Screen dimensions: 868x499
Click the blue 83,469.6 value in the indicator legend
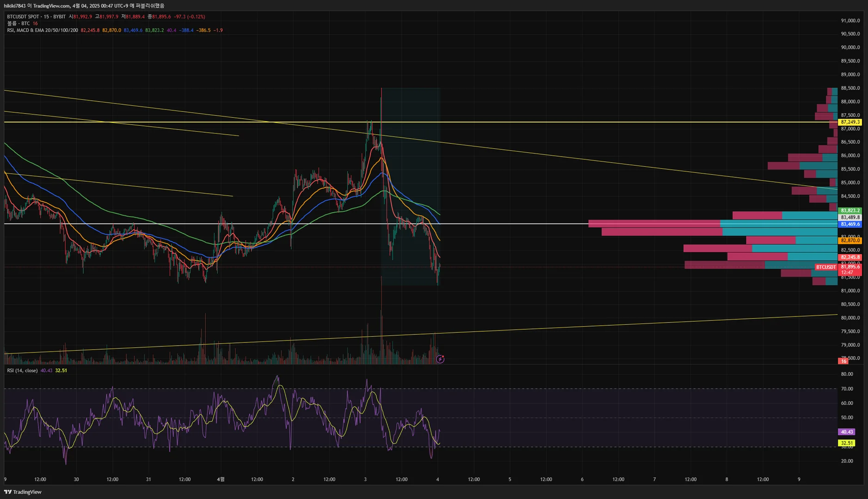click(x=133, y=30)
